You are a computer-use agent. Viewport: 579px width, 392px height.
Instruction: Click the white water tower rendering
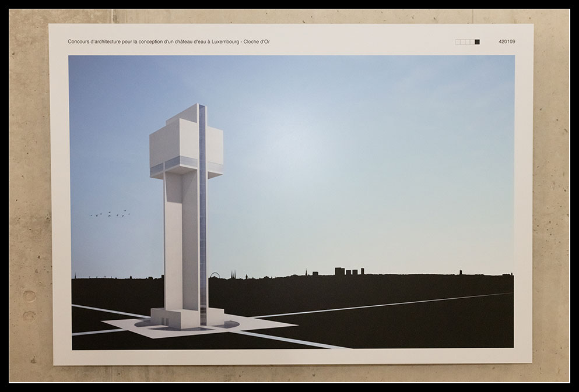[187, 217]
